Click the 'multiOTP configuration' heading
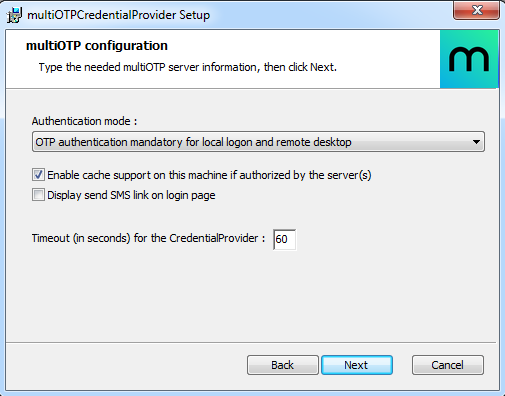505x396 pixels. (x=97, y=46)
